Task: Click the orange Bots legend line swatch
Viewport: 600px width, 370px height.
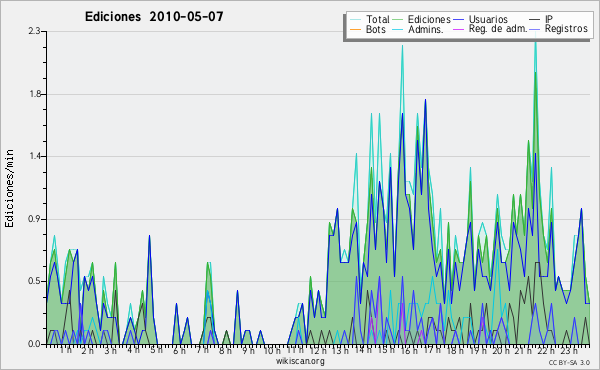Action: pos(355,29)
